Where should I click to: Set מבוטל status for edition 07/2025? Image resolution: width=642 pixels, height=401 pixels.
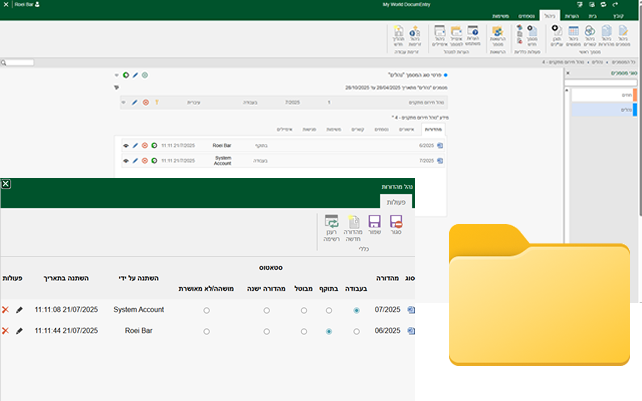pyautogui.click(x=302, y=310)
